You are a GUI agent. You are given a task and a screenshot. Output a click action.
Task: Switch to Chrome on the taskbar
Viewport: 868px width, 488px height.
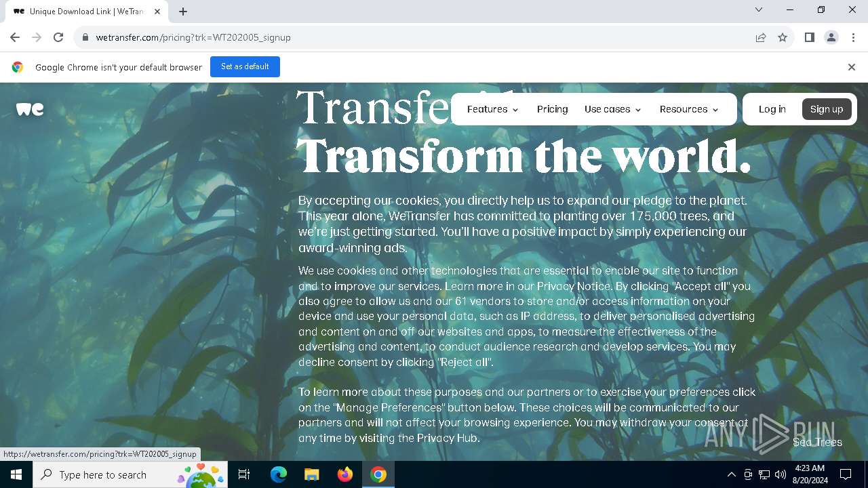pos(378,474)
